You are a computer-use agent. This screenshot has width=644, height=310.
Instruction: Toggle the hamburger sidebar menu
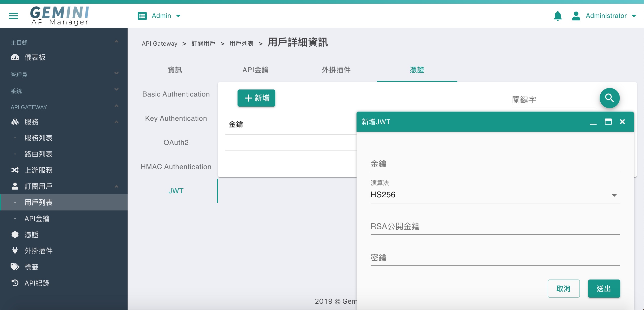(14, 16)
